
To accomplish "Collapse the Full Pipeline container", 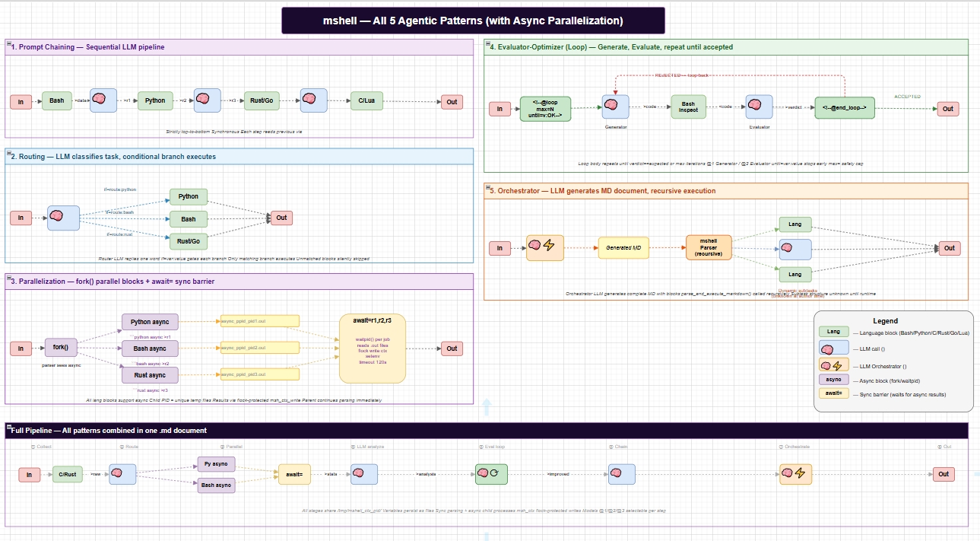I will click(8, 426).
